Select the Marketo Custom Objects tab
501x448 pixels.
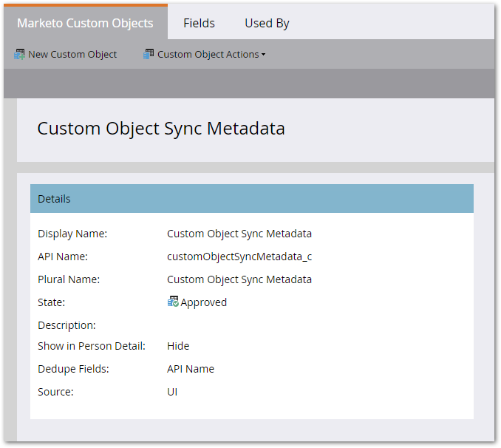[85, 23]
